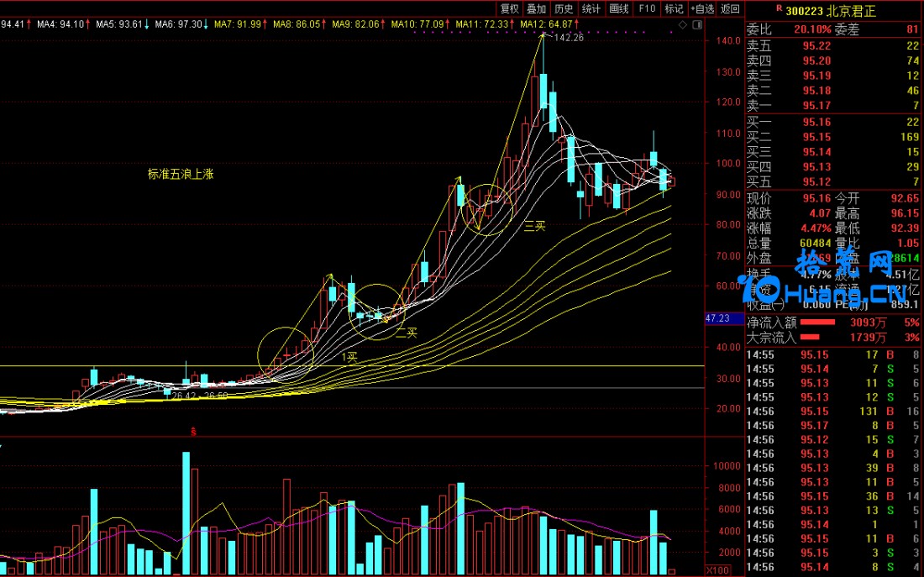Click the MA7: 91.99 indicator label
Image resolution: width=924 pixels, height=577 pixels.
(240, 24)
